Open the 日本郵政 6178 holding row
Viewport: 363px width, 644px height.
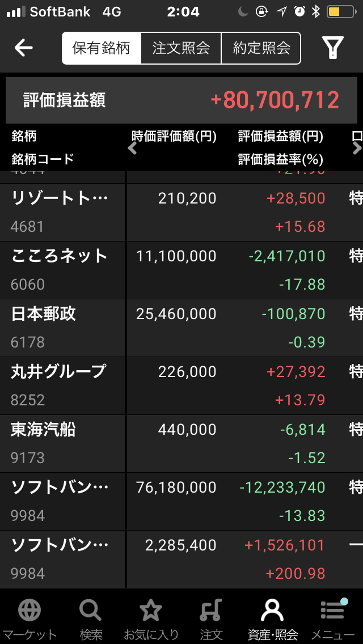(x=181, y=328)
